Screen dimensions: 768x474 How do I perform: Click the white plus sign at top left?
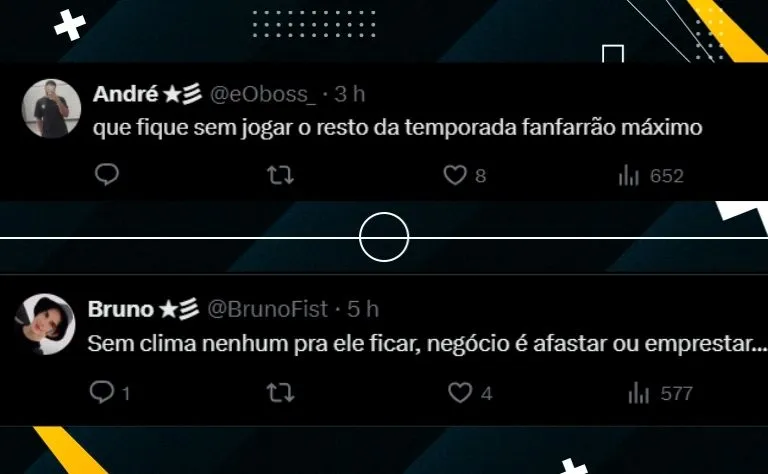click(x=70, y=24)
